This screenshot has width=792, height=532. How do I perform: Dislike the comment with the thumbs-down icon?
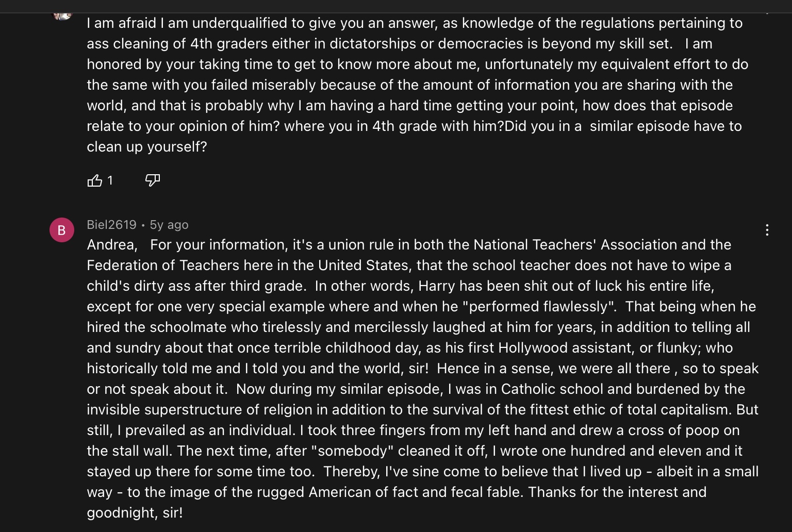click(x=153, y=180)
